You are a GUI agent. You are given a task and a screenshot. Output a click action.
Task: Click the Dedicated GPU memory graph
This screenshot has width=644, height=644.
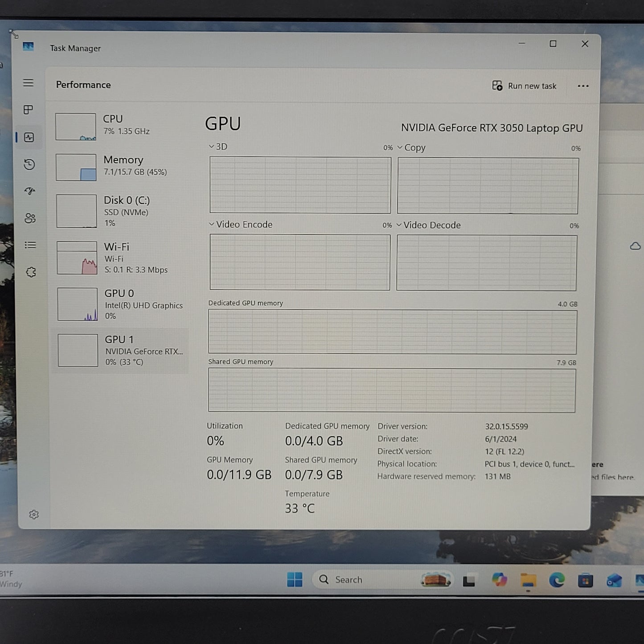tap(393, 332)
